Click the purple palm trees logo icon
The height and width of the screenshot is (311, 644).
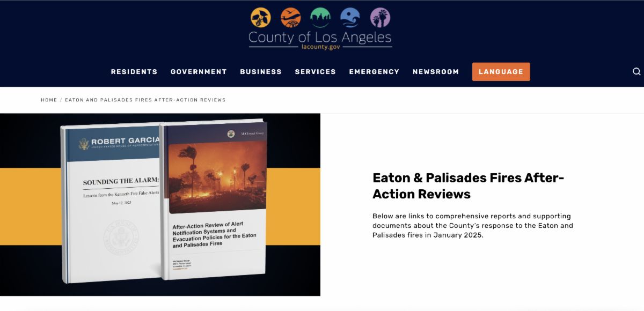379,18
